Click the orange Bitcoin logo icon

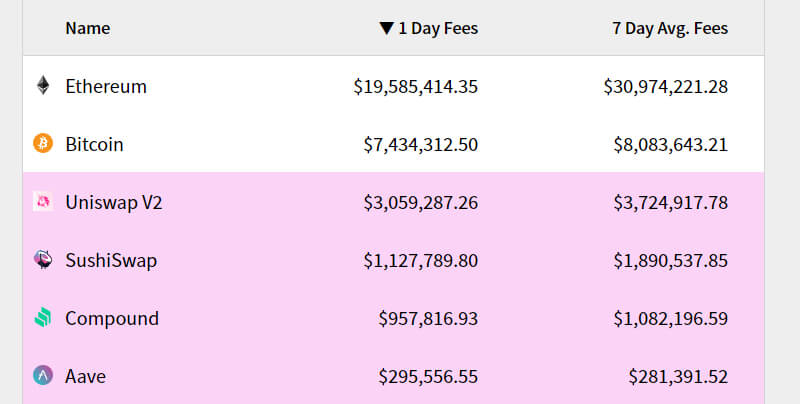click(42, 144)
